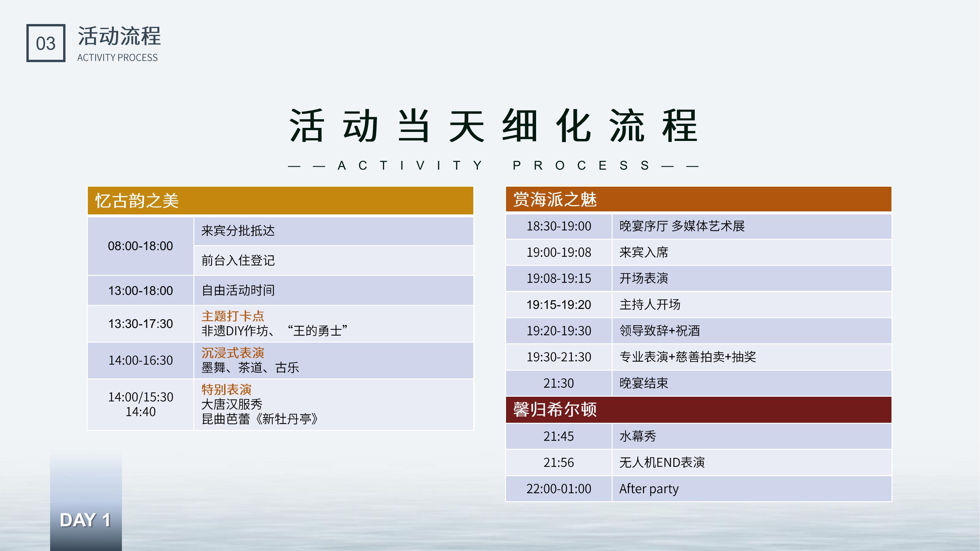This screenshot has width=980, height=551.
Task: Click the '13:30-17:30' time cell
Action: tap(140, 324)
